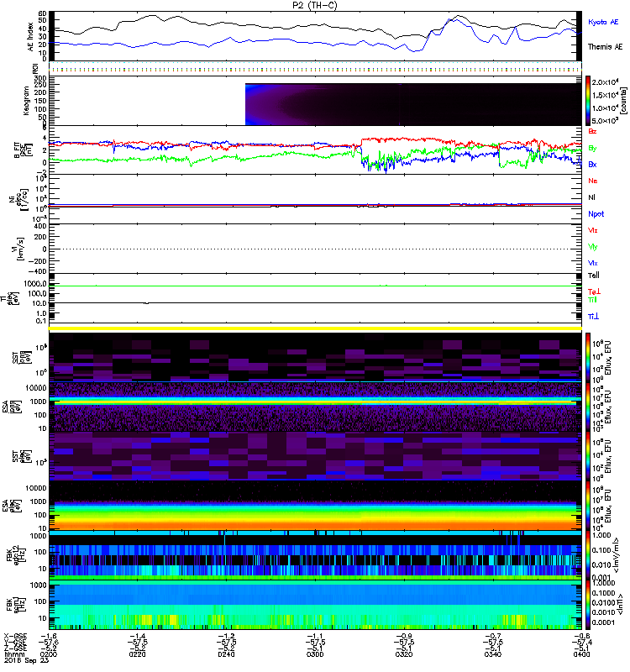Click the green By legend label

[x=592, y=148]
